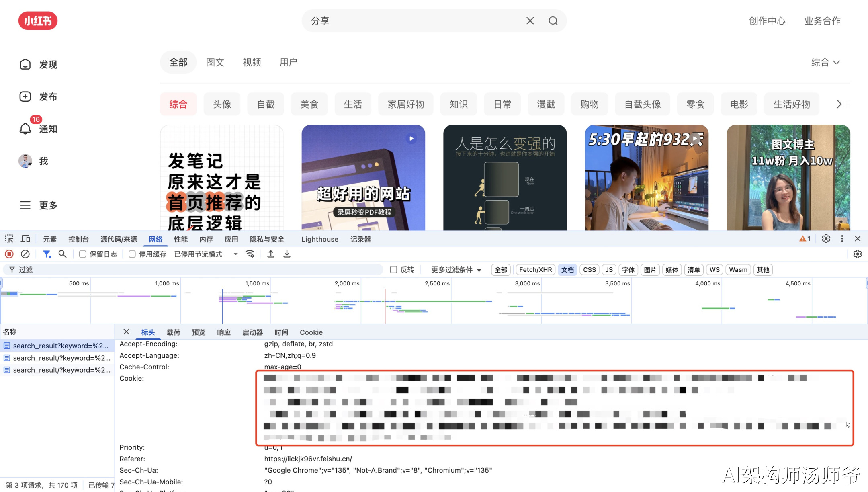Image resolution: width=868 pixels, height=492 pixels.
Task: Export HAR with download icon
Action: point(287,254)
